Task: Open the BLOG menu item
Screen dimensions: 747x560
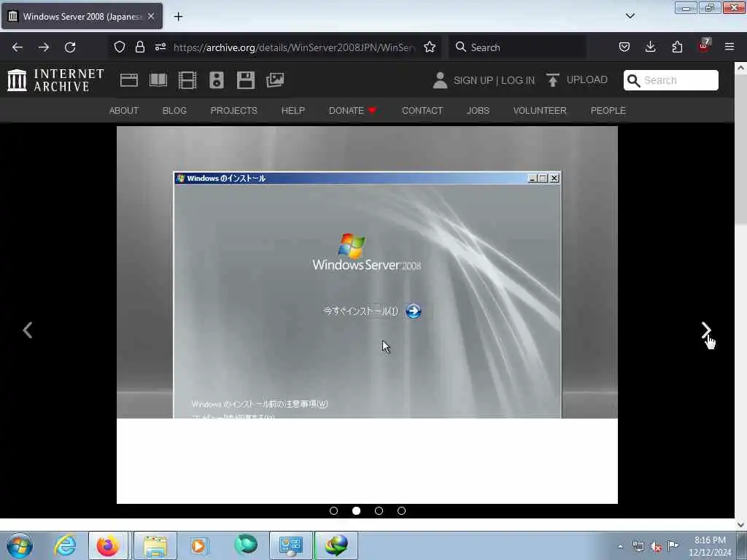Action: coord(174,111)
